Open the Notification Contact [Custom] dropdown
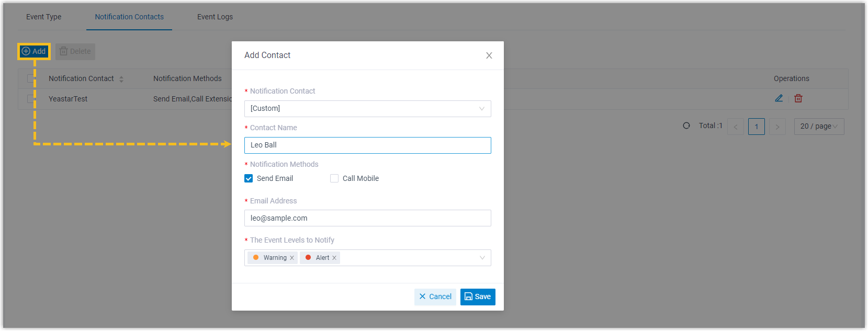 click(x=367, y=109)
